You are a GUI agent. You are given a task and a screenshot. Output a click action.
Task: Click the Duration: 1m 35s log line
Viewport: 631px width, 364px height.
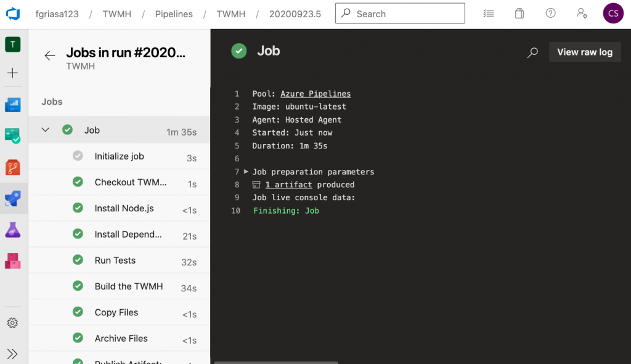click(x=290, y=145)
